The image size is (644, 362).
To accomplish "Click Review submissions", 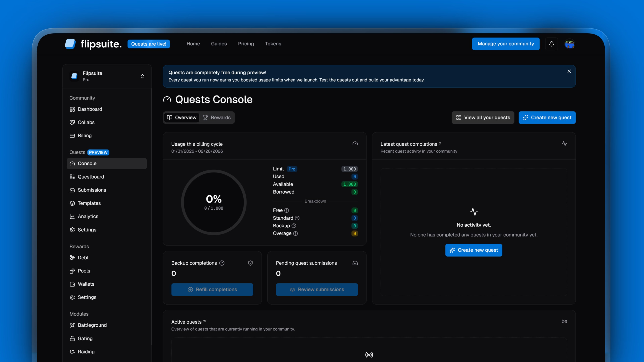I will 316,289.
